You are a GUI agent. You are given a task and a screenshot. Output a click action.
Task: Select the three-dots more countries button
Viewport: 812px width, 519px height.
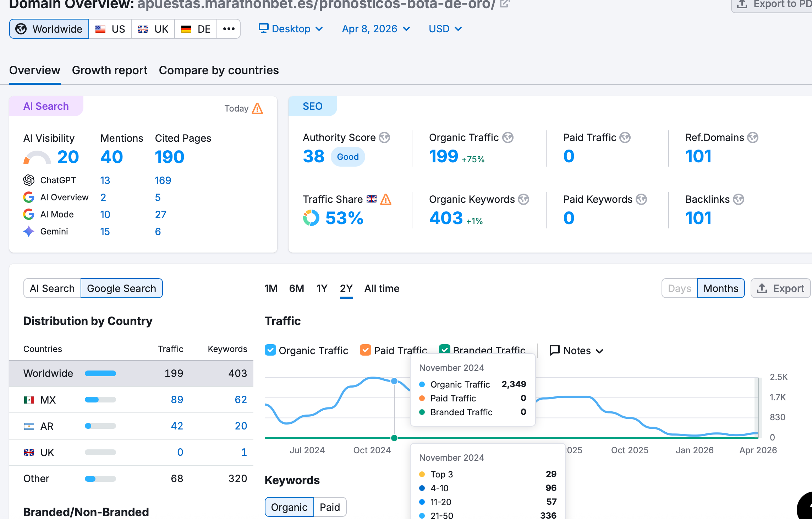[229, 29]
